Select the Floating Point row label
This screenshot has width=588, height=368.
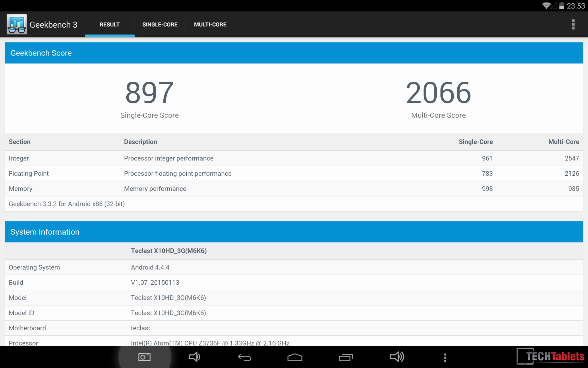tap(29, 174)
